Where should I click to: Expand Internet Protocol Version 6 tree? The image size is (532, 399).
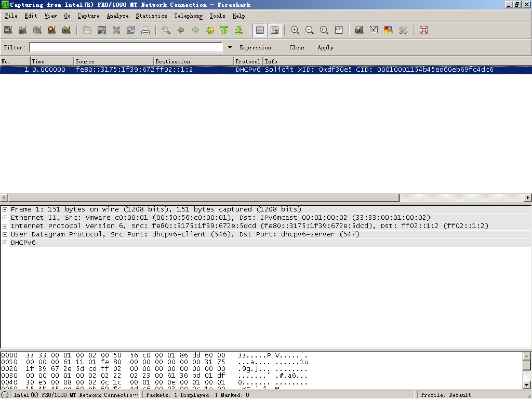coord(5,227)
